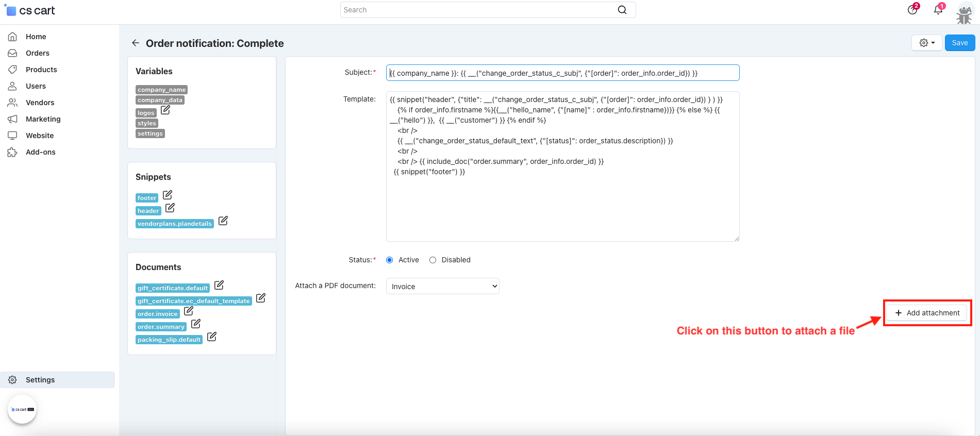980x436 pixels.
Task: Open the Attach a PDF document dropdown
Action: coord(443,287)
